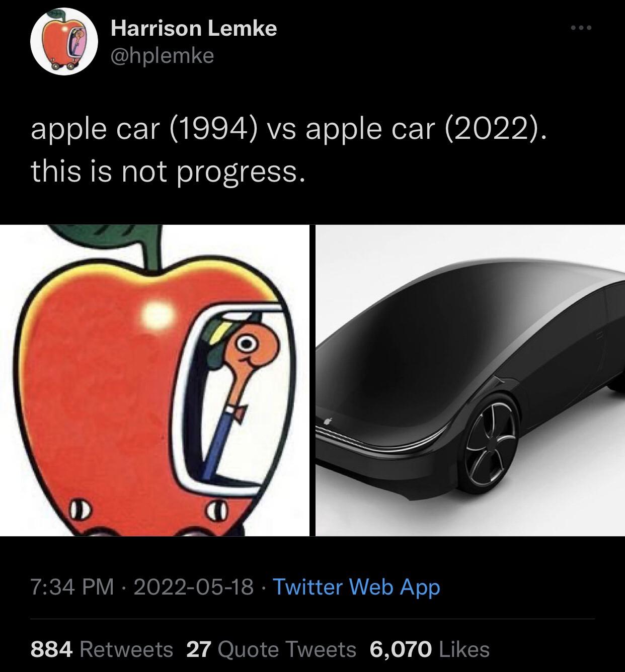Open the Twitter Web App source link

(357, 587)
